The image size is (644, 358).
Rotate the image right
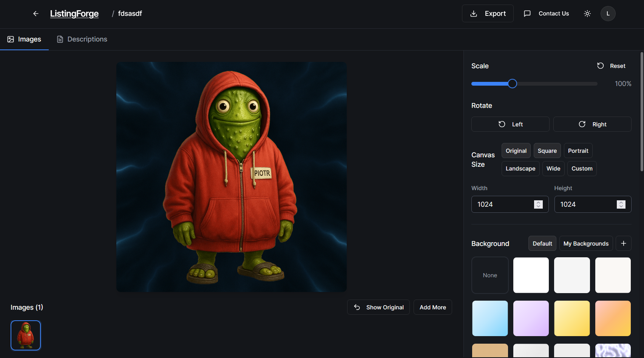(x=592, y=124)
